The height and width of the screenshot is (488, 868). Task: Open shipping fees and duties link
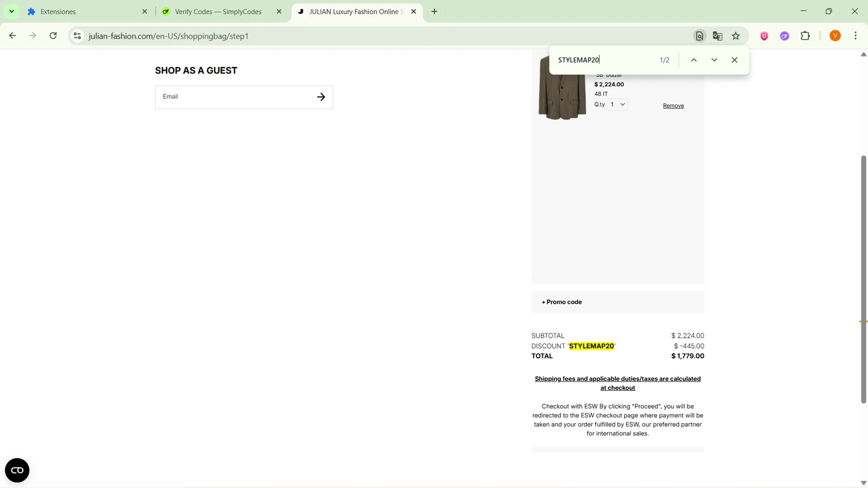(x=617, y=383)
